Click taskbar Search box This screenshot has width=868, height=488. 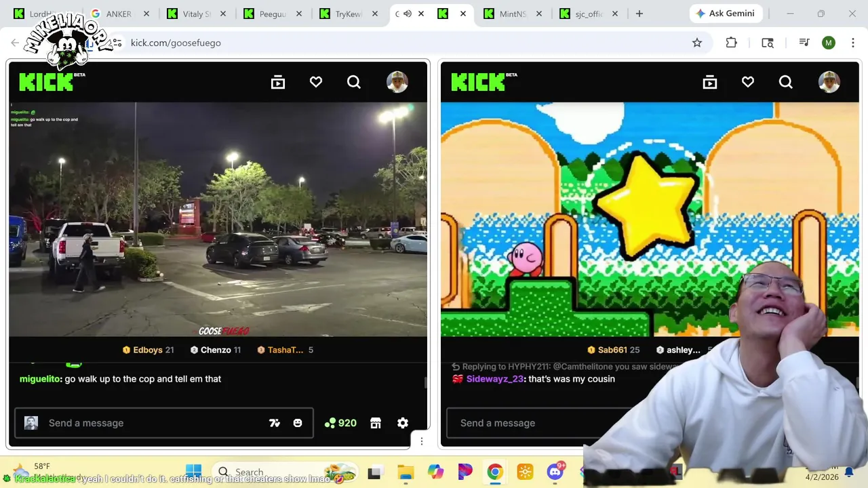click(x=285, y=472)
